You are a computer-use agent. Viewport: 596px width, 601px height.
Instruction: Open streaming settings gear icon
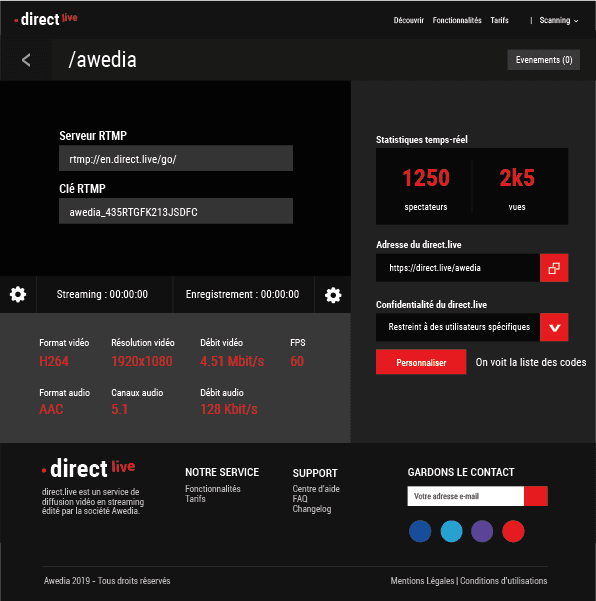coord(18,294)
